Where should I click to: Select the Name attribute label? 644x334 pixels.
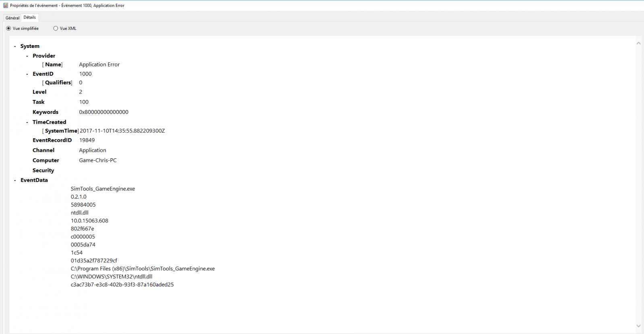point(52,64)
